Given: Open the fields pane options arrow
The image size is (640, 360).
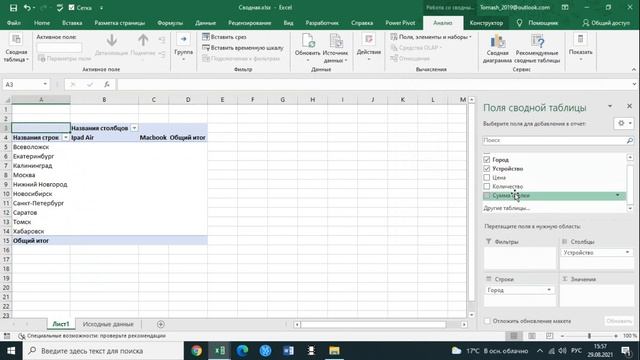Looking at the screenshot, I should [610, 107].
